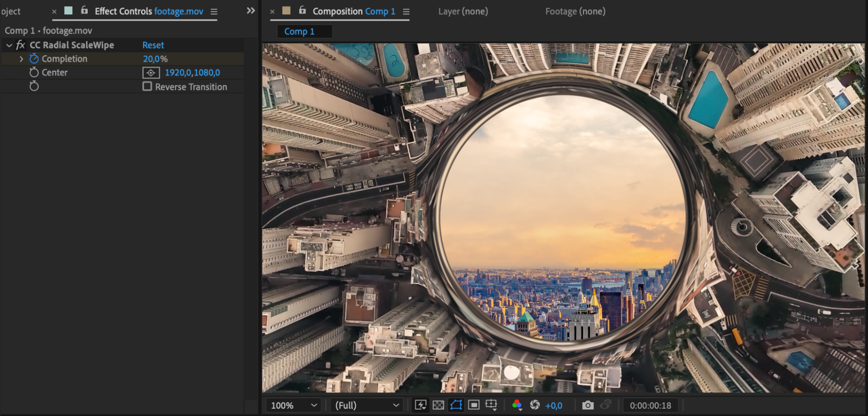Enable the Reverse Transition checkbox
This screenshot has width=868, height=416.
(147, 86)
